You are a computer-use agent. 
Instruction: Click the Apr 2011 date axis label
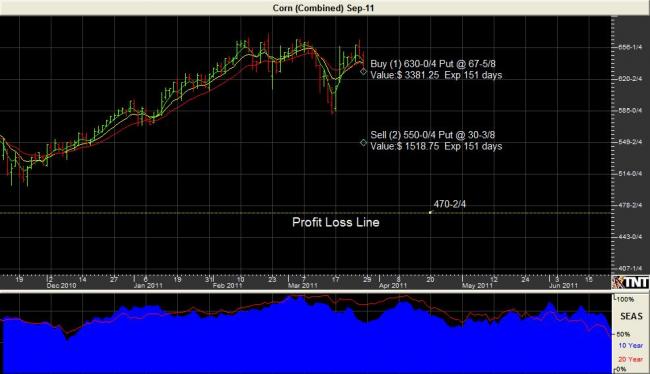click(393, 286)
